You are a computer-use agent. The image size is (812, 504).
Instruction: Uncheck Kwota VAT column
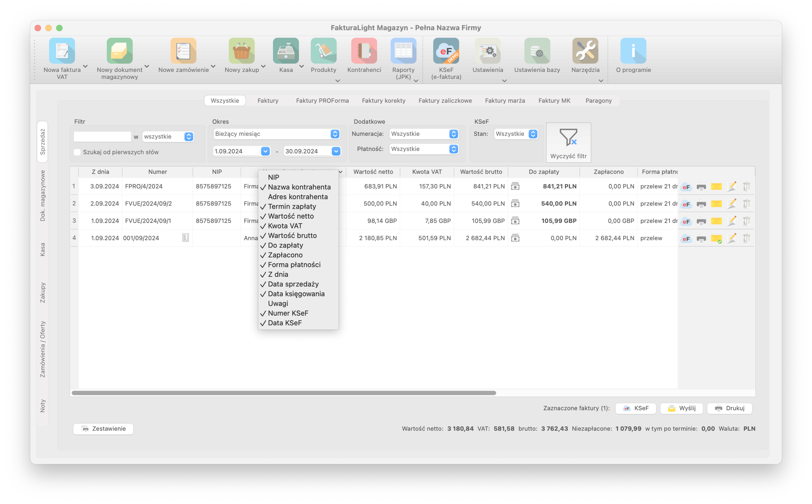point(298,226)
